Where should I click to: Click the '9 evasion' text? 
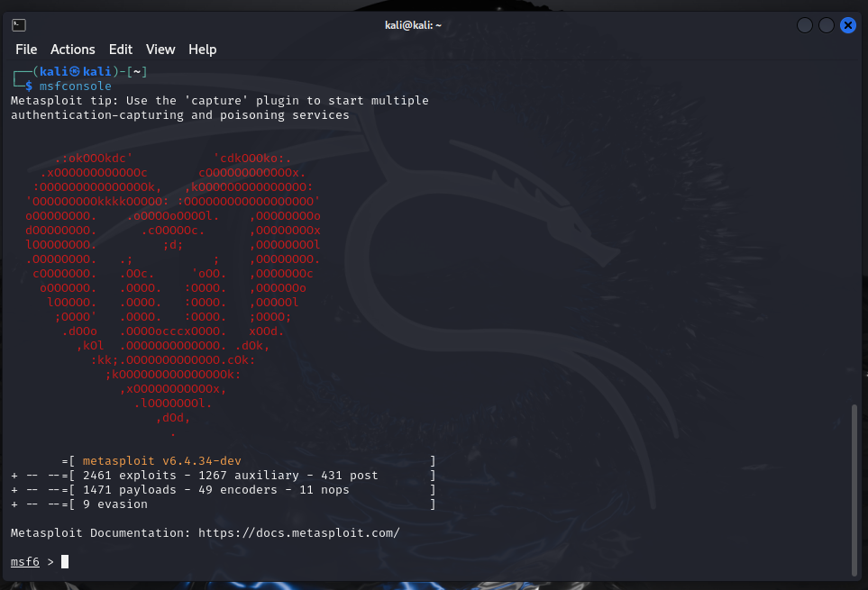(115, 504)
